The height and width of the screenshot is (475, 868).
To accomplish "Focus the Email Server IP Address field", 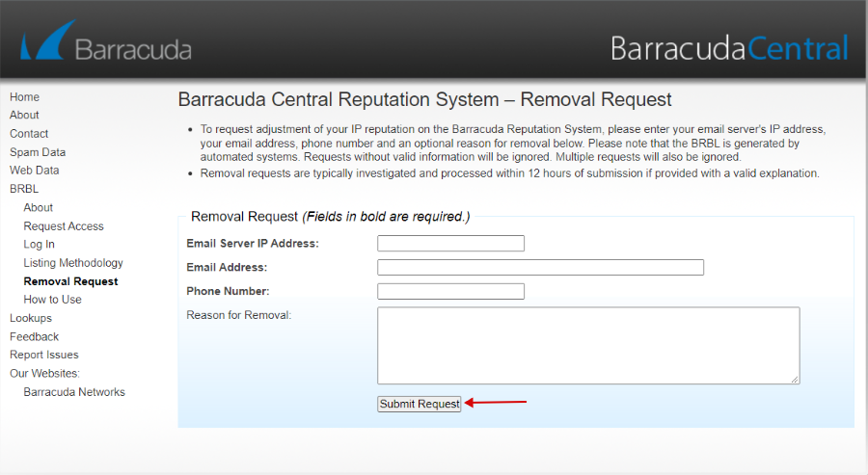I will [x=450, y=244].
